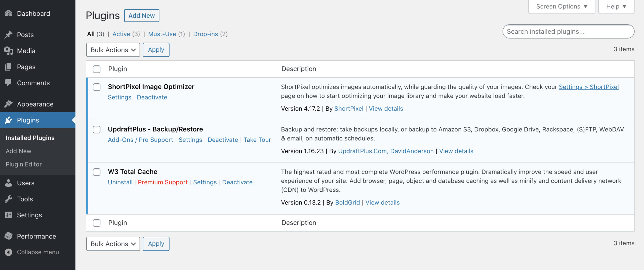Open the BoldGrid author link
Image resolution: width=644 pixels, height=270 pixels.
point(347,202)
